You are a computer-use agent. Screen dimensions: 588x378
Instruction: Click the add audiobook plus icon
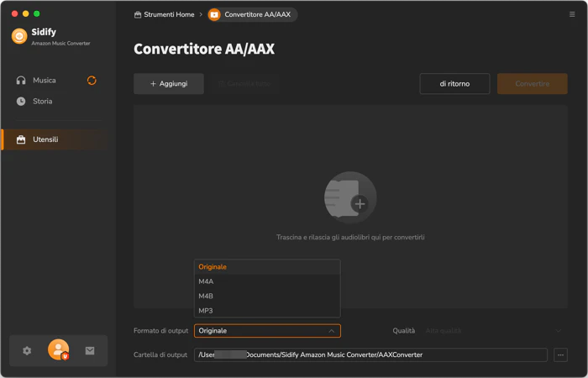click(350, 197)
